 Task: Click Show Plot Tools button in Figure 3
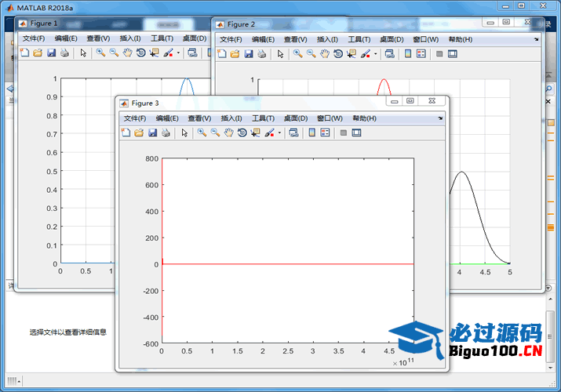click(x=357, y=133)
